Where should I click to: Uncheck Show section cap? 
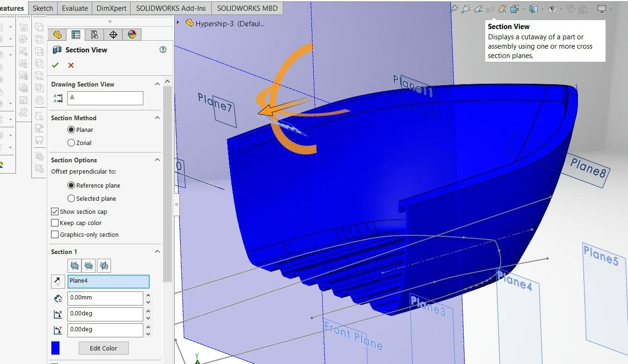54,211
